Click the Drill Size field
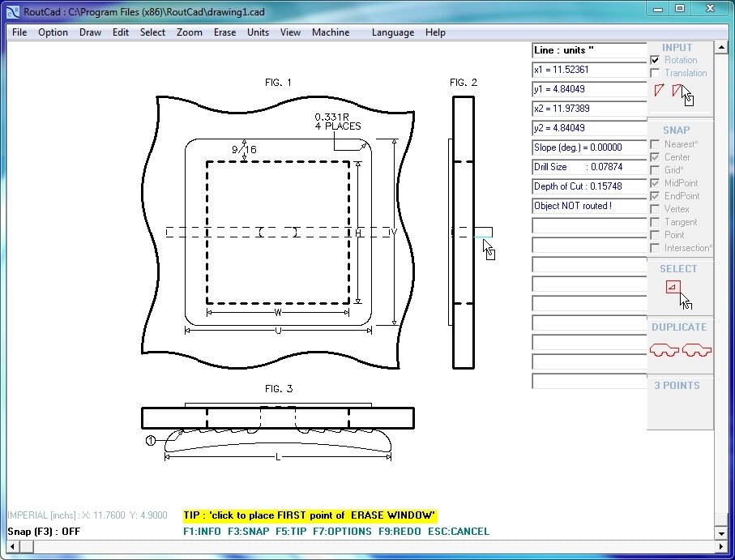Screen dimensions: 735x560 tap(589, 167)
